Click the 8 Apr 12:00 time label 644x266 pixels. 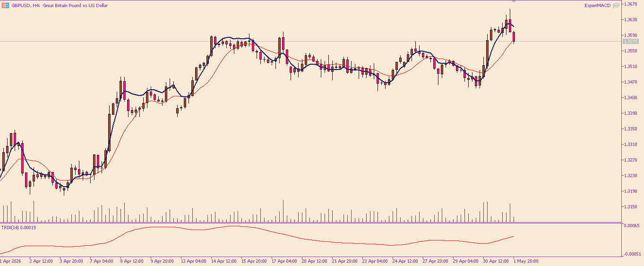pyautogui.click(x=132, y=261)
